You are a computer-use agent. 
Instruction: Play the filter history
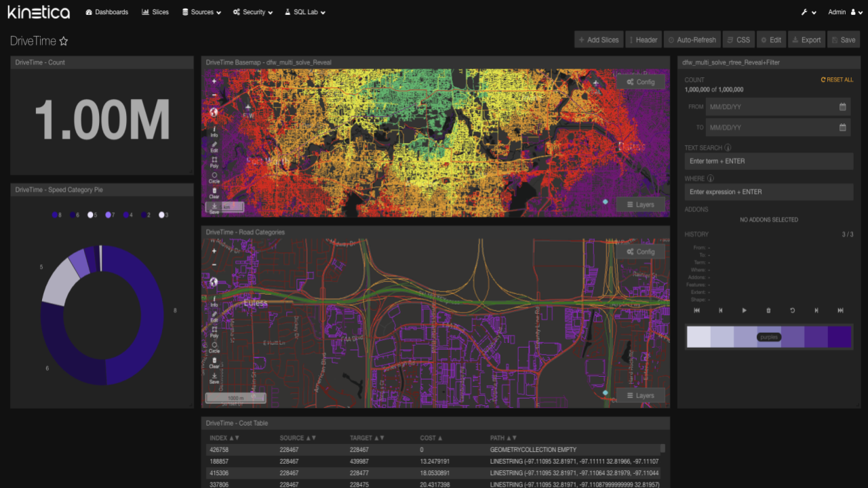tap(744, 310)
